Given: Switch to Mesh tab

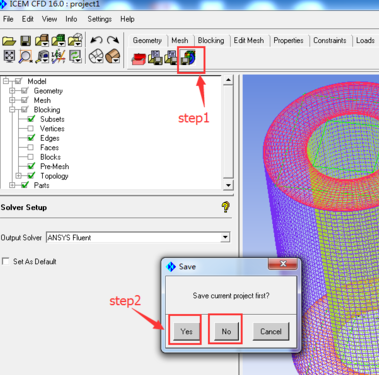Looking at the screenshot, I should point(180,41).
